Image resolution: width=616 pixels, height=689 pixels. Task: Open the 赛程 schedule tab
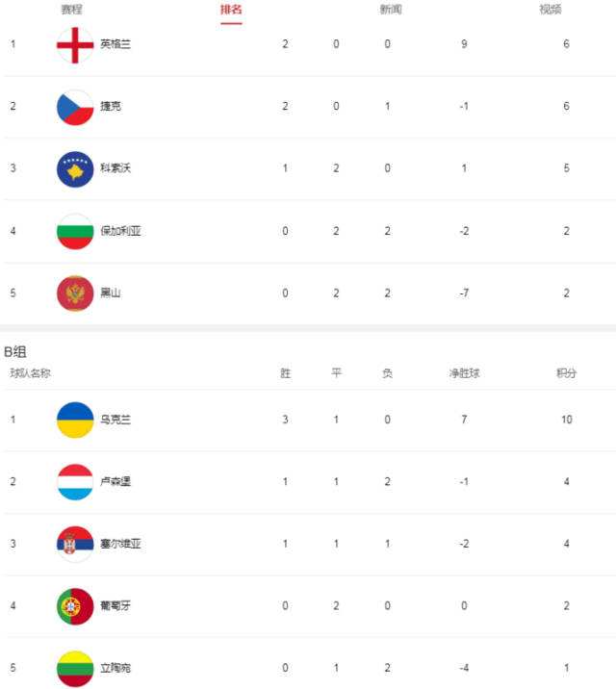click(71, 10)
